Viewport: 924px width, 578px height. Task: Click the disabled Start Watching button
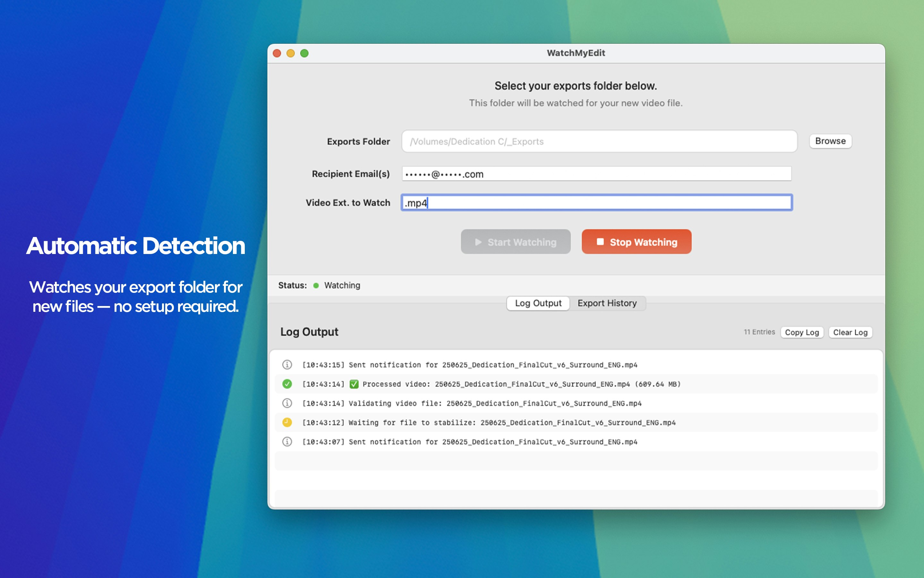coord(516,241)
